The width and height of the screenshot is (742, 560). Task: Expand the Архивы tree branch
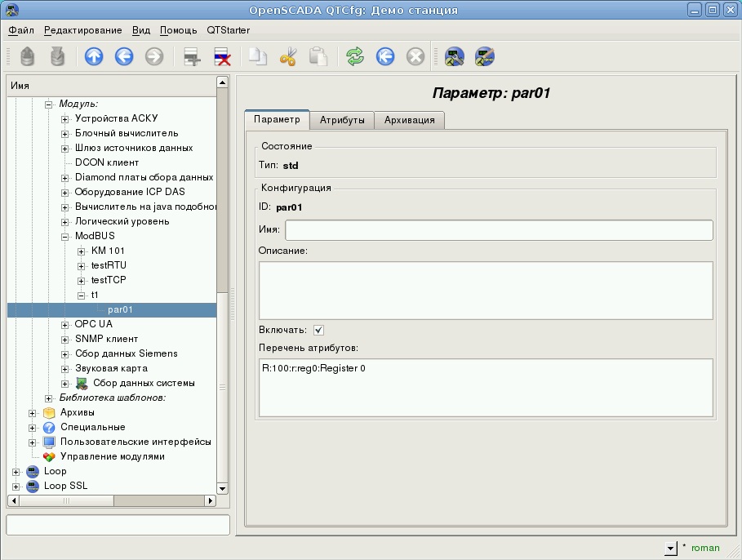(33, 412)
